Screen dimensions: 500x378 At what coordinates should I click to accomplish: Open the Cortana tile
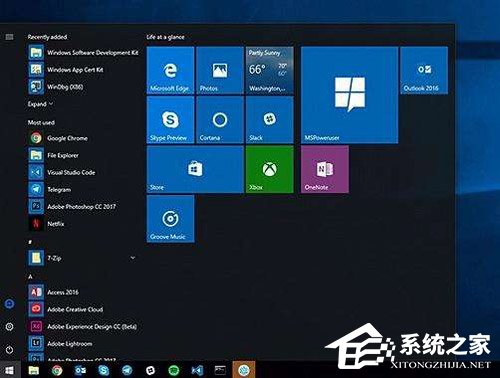click(x=220, y=120)
